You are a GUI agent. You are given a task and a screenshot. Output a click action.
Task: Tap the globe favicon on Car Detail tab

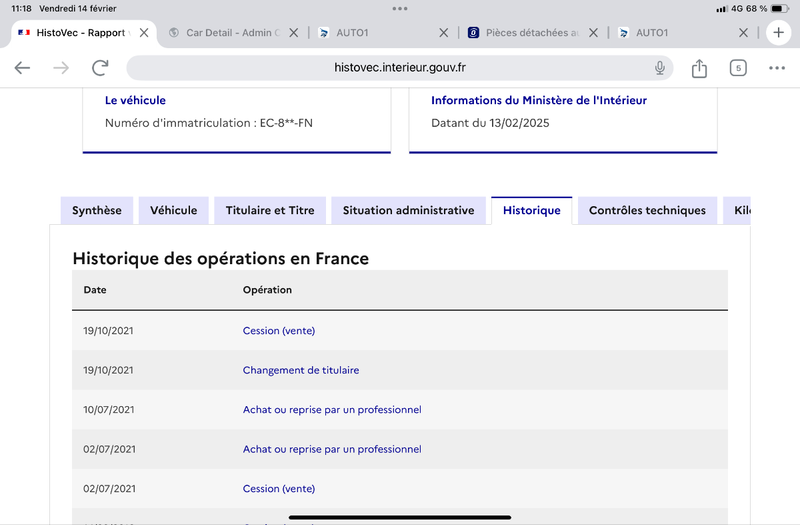[x=174, y=33]
